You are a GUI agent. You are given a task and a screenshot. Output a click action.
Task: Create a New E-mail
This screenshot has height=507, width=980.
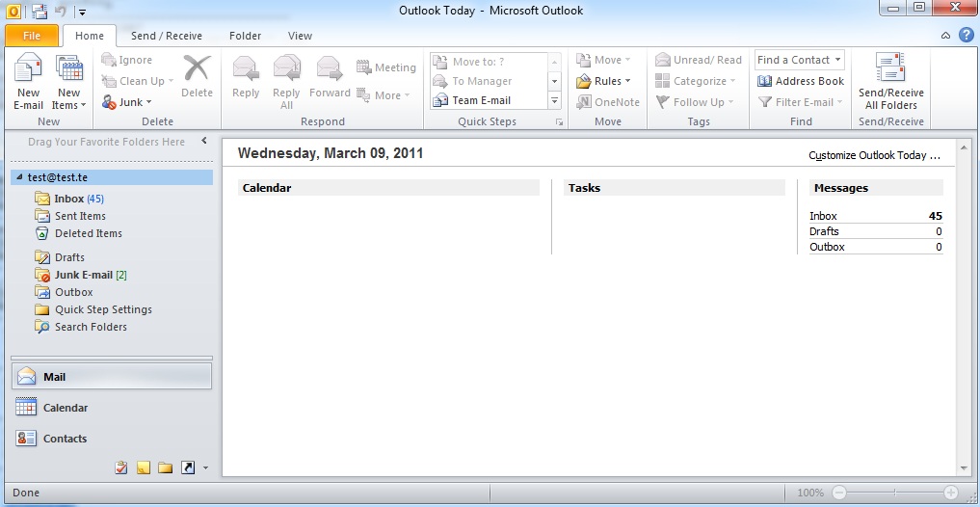[28, 83]
